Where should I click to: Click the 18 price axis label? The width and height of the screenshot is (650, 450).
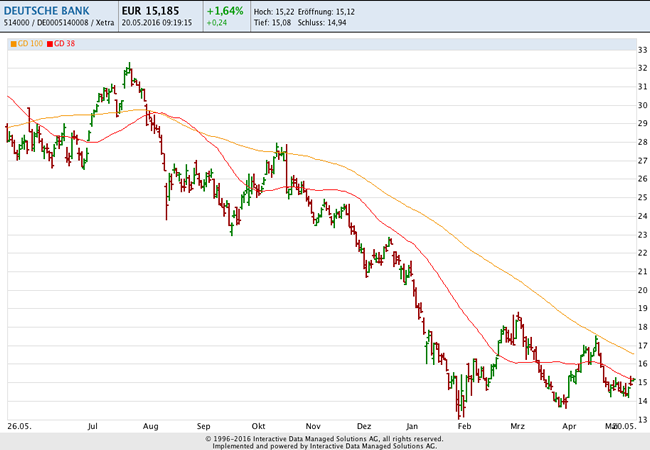(643, 327)
